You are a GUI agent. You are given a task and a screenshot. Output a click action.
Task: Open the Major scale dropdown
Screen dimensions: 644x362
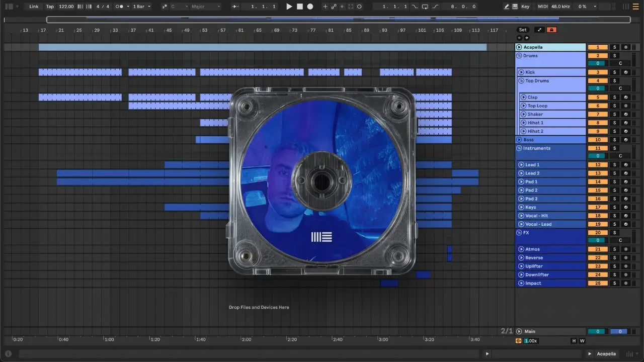pos(206,7)
